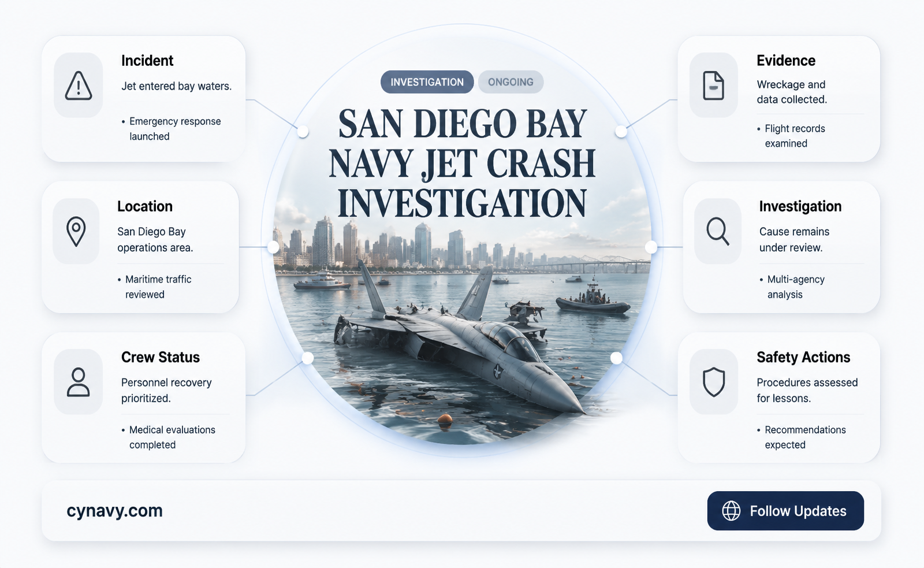The width and height of the screenshot is (924, 568).
Task: Click the location pin icon
Action: pyautogui.click(x=76, y=231)
